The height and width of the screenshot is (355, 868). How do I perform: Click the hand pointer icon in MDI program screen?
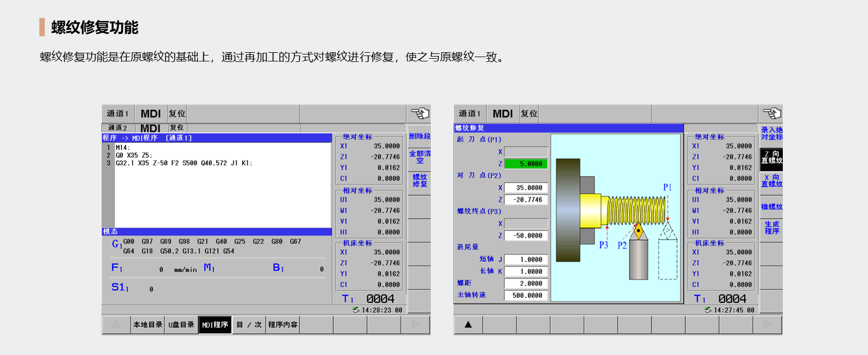point(419,114)
